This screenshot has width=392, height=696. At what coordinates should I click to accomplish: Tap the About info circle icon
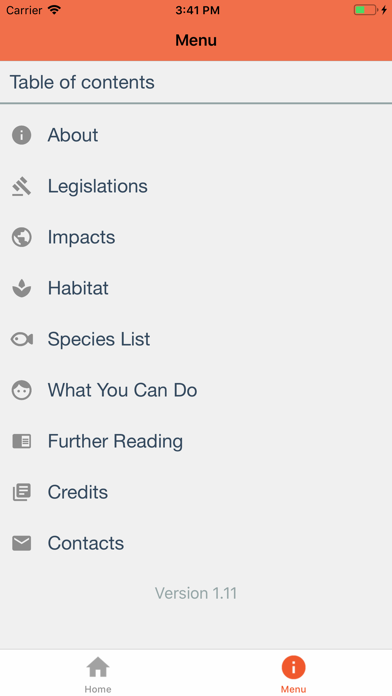tap(21, 135)
